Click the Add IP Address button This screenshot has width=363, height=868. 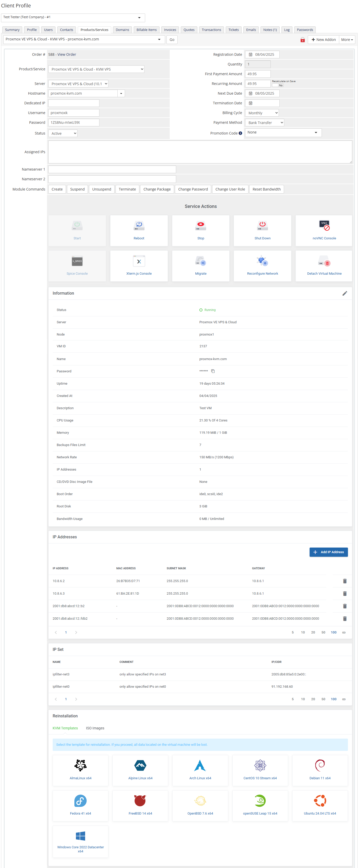click(x=328, y=552)
